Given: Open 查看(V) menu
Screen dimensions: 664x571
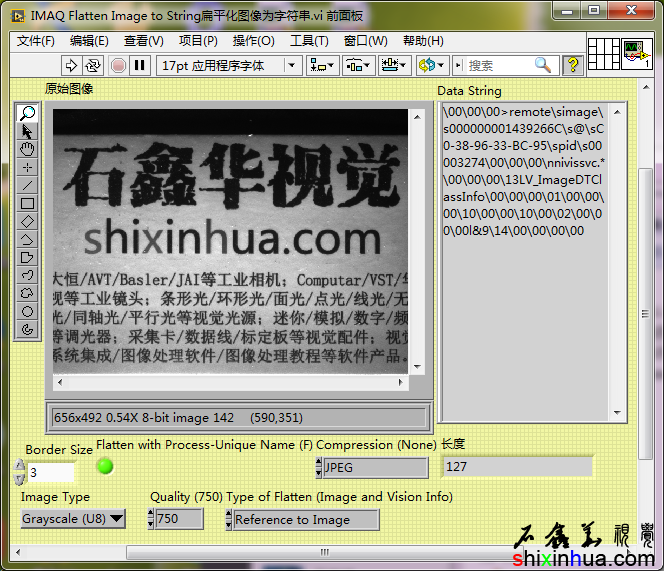Looking at the screenshot, I should (x=144, y=41).
